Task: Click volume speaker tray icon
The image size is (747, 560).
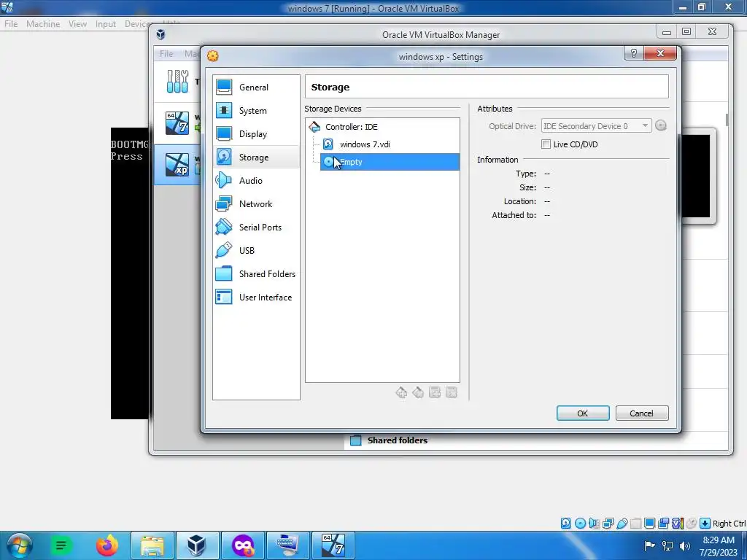Action: coord(685,545)
